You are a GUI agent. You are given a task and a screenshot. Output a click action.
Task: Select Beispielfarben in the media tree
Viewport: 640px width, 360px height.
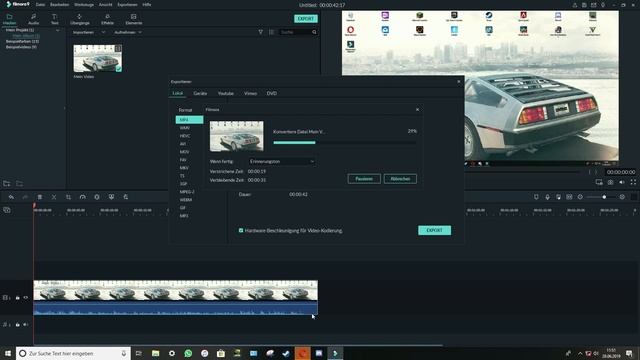22,41
